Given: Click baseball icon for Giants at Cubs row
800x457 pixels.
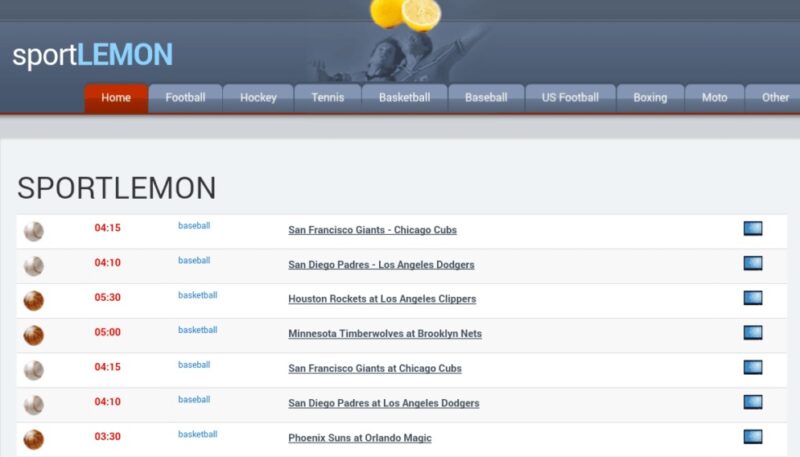Looking at the screenshot, I should point(34,370).
